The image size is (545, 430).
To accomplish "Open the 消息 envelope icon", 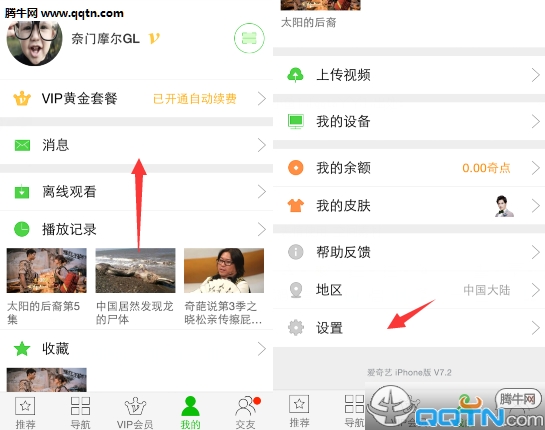I will click(x=22, y=145).
